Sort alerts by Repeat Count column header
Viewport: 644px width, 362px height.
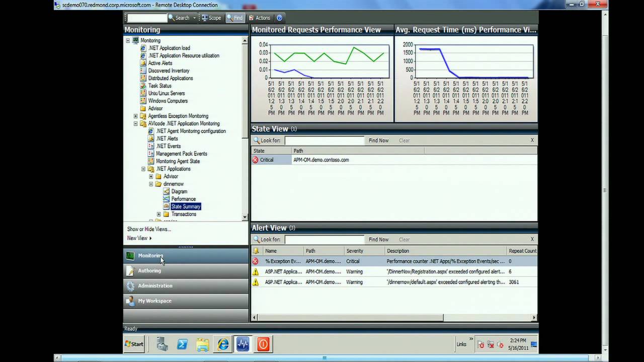[522, 250]
